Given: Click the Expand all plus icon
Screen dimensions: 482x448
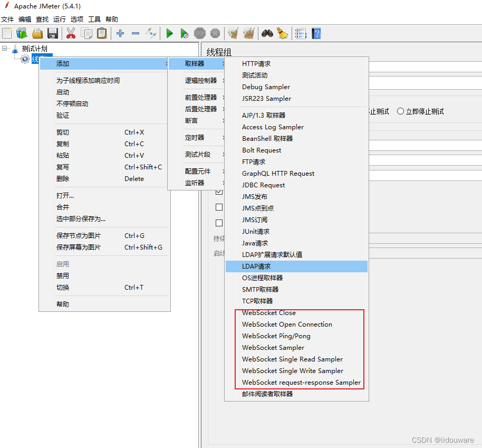Looking at the screenshot, I should (x=120, y=33).
